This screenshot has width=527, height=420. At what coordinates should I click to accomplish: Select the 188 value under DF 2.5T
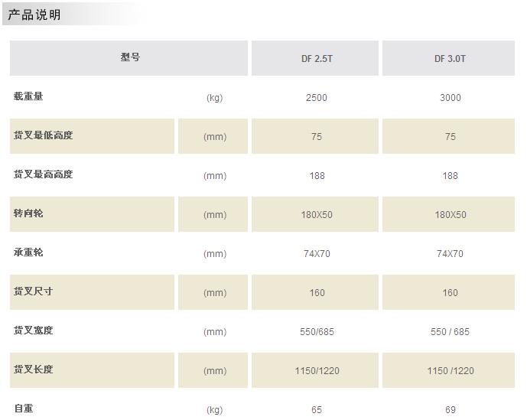click(x=317, y=176)
